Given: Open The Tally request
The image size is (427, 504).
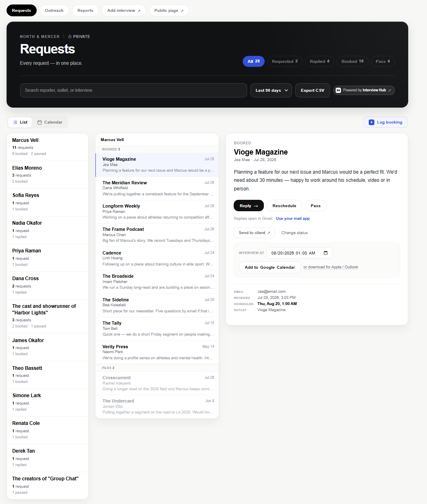Looking at the screenshot, I should click(x=157, y=329).
